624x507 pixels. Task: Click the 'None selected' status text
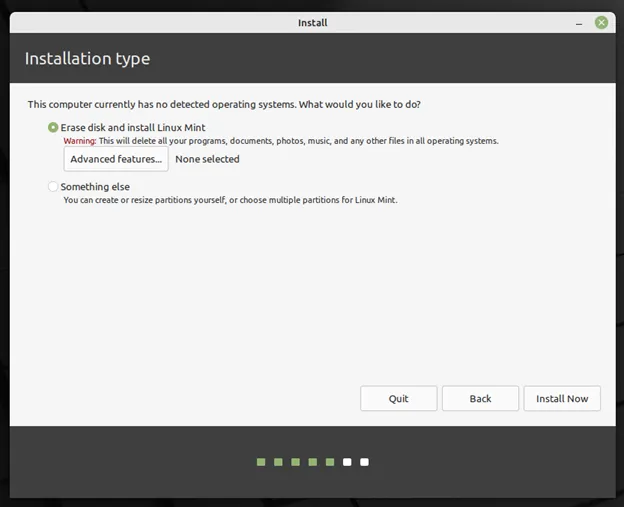[x=207, y=159]
